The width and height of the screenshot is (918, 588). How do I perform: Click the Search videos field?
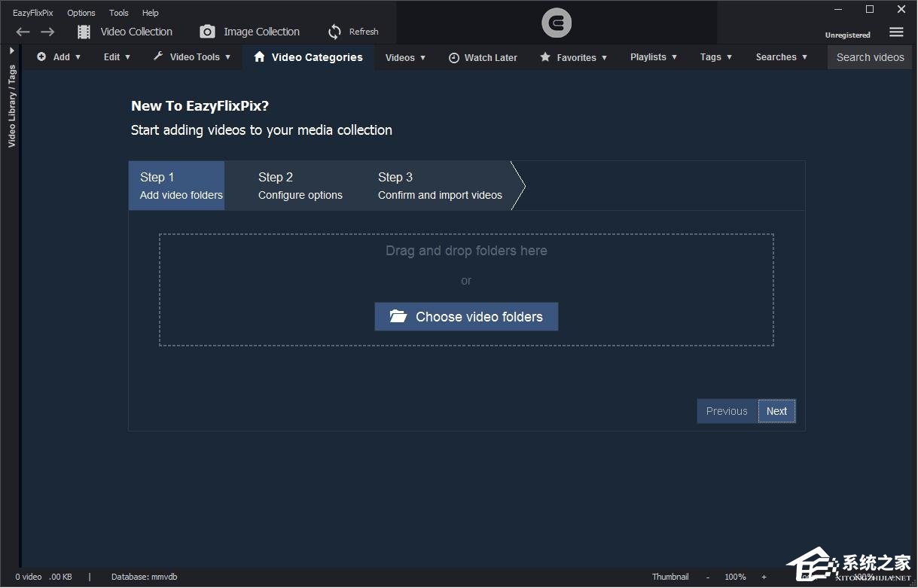click(x=870, y=57)
